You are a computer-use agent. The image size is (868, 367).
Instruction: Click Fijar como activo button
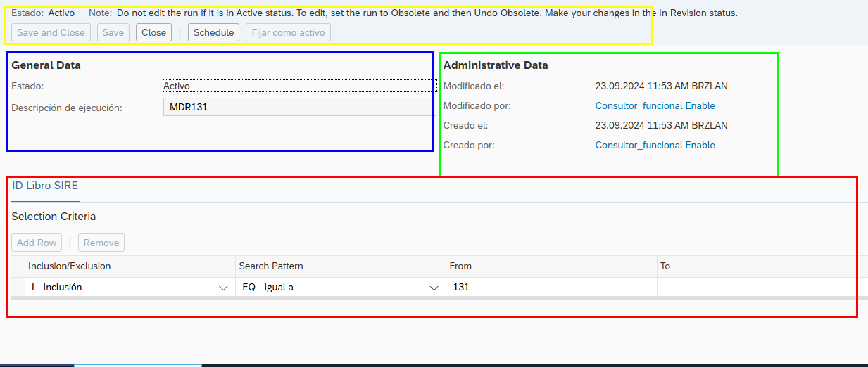[x=288, y=32]
